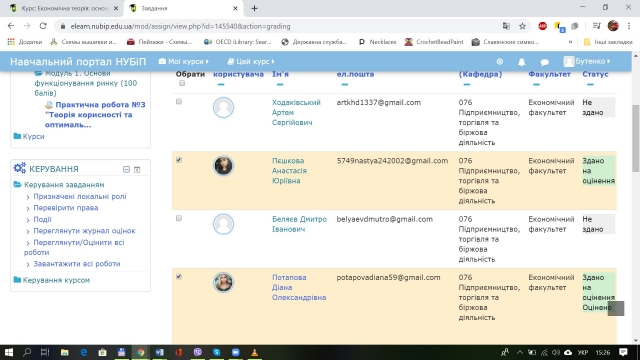640x360 pixels.
Task: Collapse the Керування block with minus icon
Action: [x=126, y=169]
